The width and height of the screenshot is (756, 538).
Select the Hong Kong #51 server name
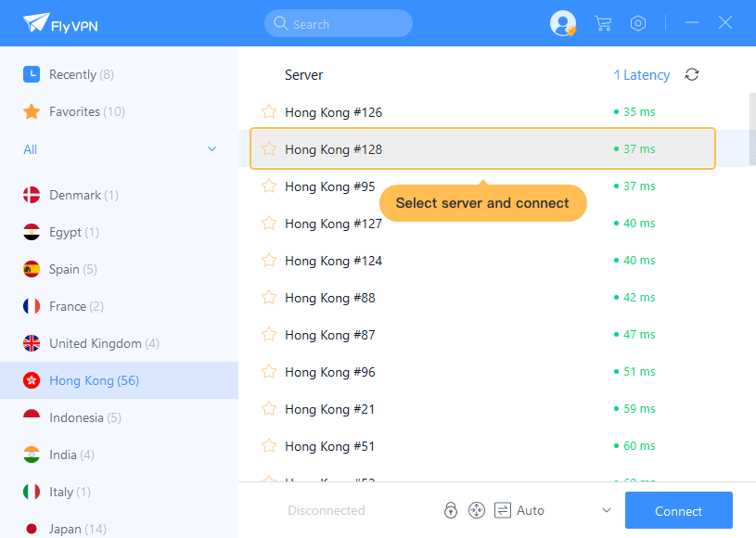(329, 446)
